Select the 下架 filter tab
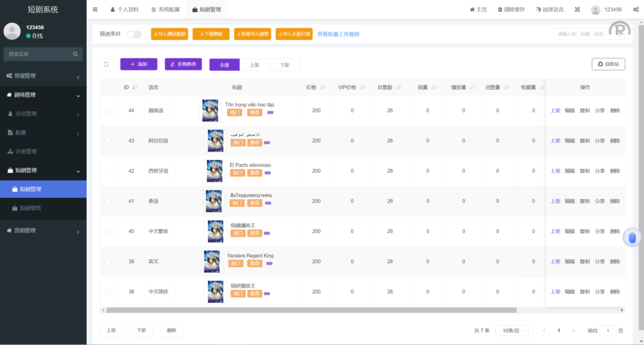This screenshot has height=345, width=644. (284, 65)
